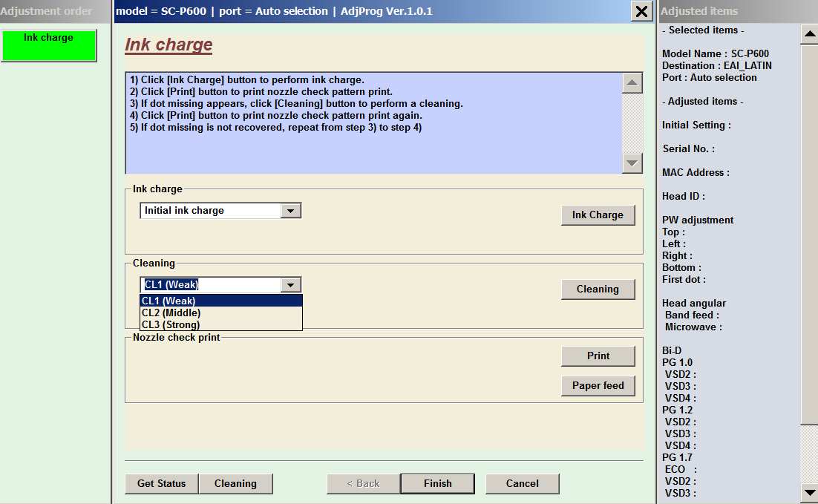Click the PG 1.7 entry
Viewport: 818px width, 504px height.
(x=677, y=457)
